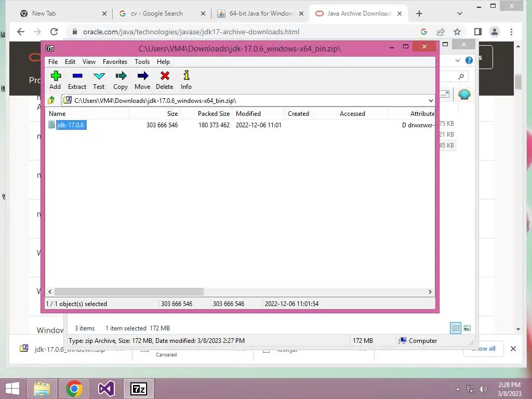Click the Add button in 7-Zip toolbar
The image size is (532, 399).
55,81
